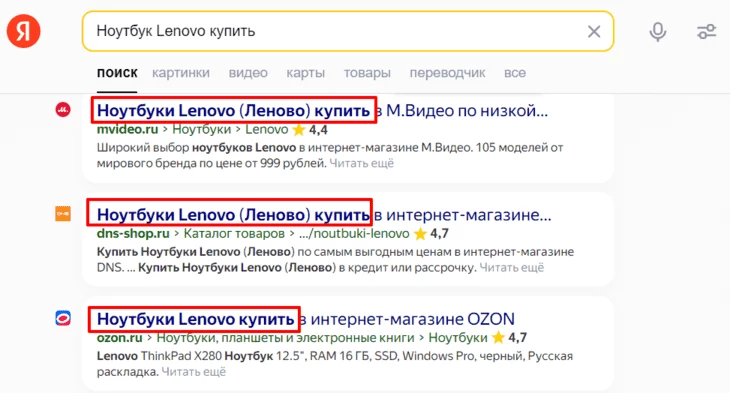
Task: Click the OZON favicon icon
Action: [x=63, y=318]
